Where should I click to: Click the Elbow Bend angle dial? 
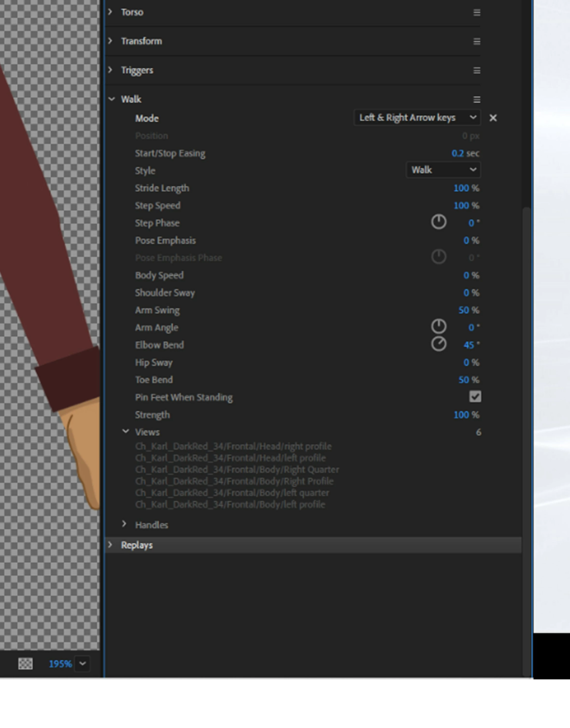[x=438, y=344]
